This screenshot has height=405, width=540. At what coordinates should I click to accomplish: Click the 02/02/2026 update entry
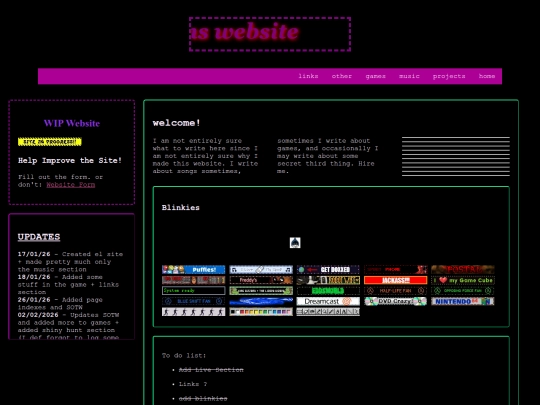(69, 326)
